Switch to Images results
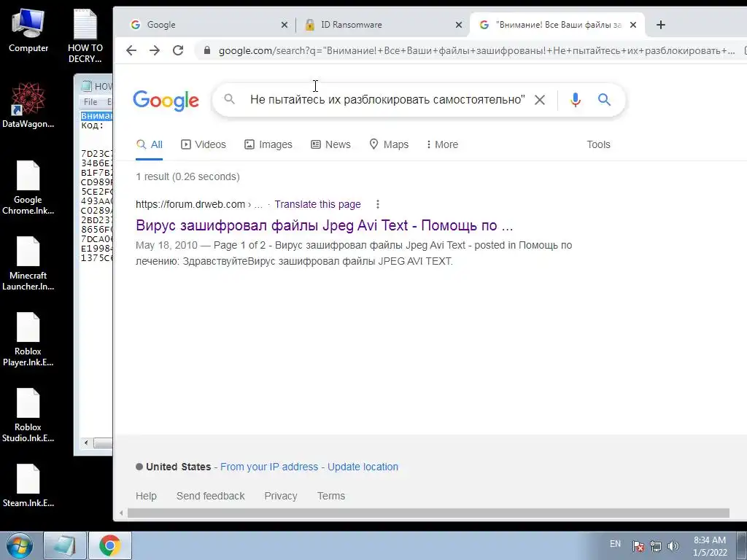Image resolution: width=747 pixels, height=560 pixels. pyautogui.click(x=268, y=144)
